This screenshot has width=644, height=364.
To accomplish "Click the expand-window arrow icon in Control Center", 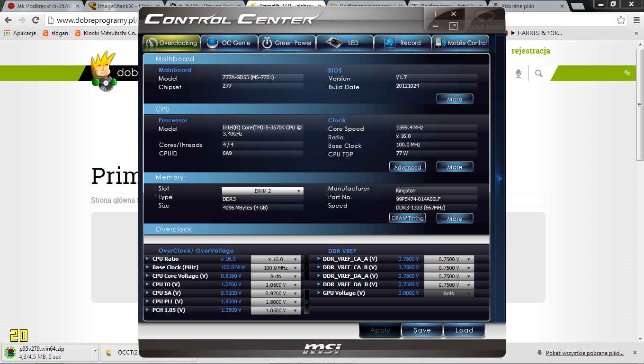I will 454,27.
